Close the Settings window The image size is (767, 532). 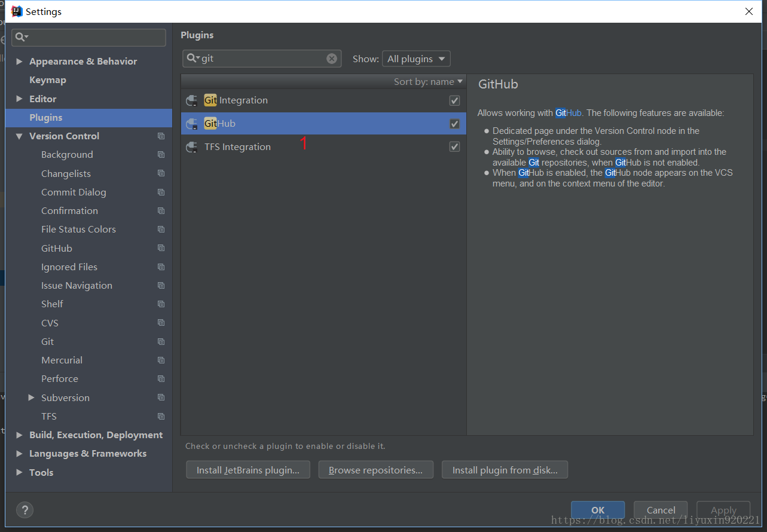(x=748, y=11)
